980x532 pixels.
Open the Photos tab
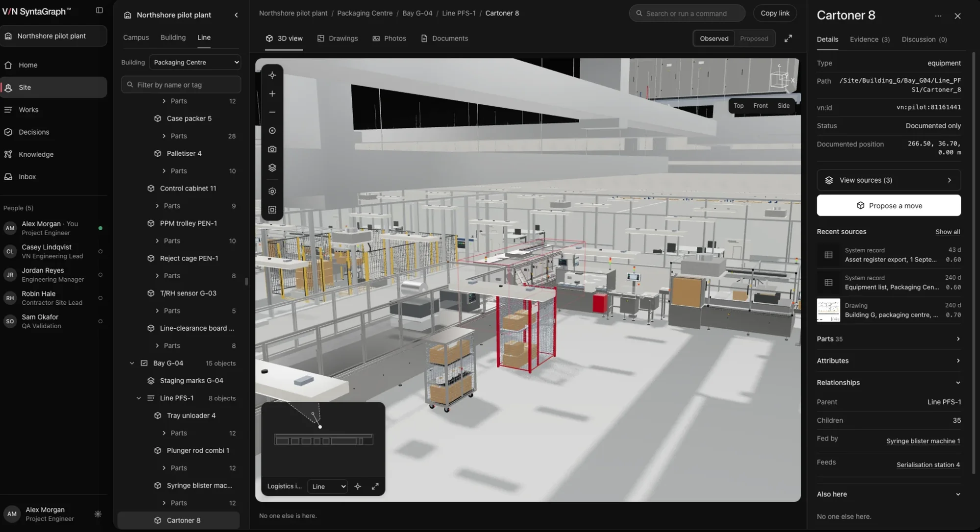tap(389, 39)
